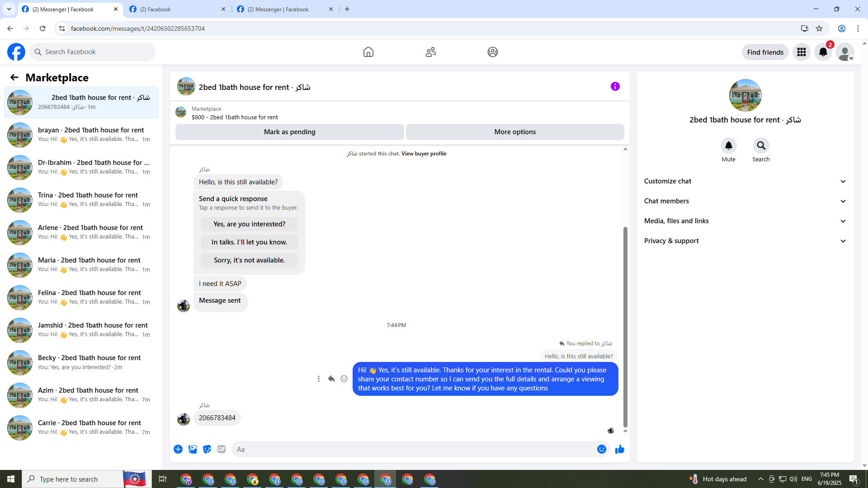Open the notifications bell
Viewport: 868px width, 488px height.
823,52
